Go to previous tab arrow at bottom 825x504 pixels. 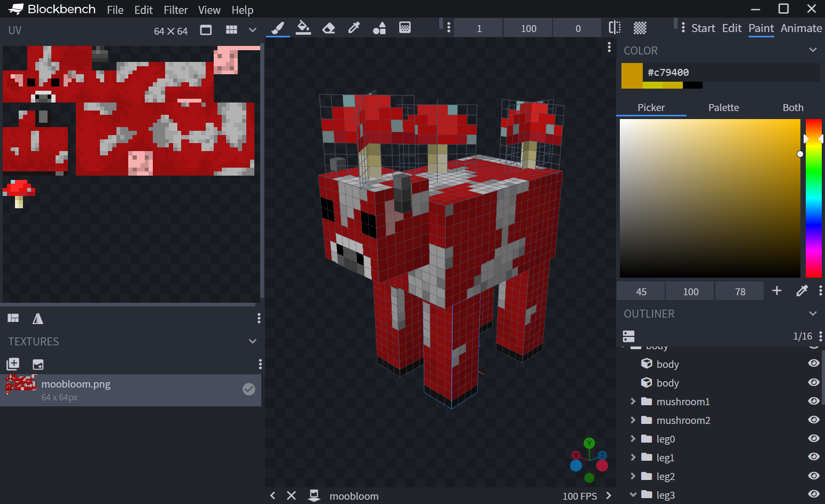coord(273,495)
